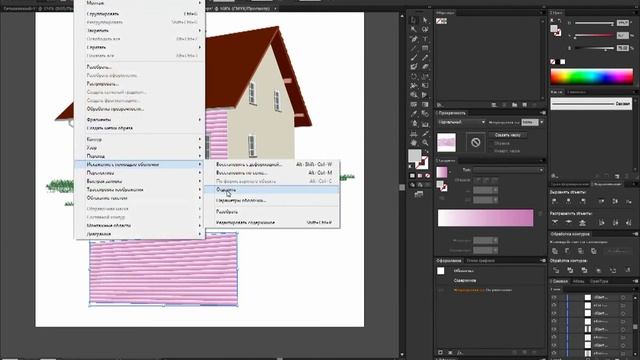The width and height of the screenshot is (640, 360).
Task: Click the color spectrum bar in Color panel
Action: [591, 76]
